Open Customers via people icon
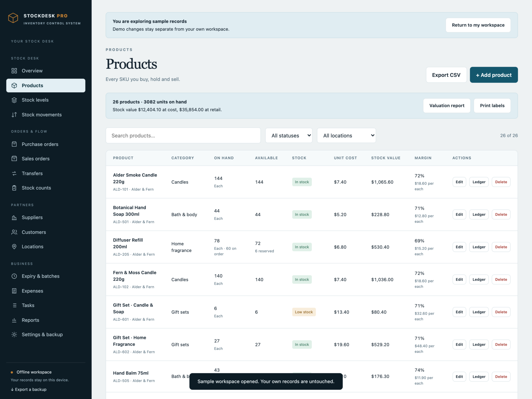 coord(14,232)
